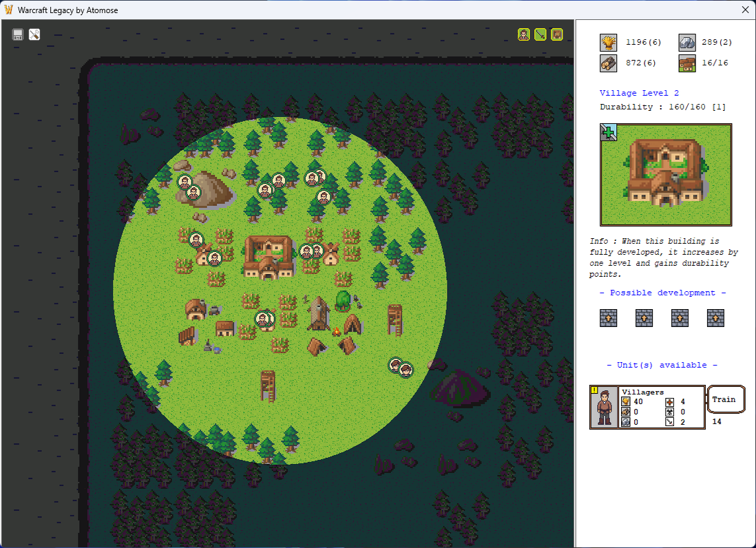Click the wood amount 872(6)

(641, 63)
